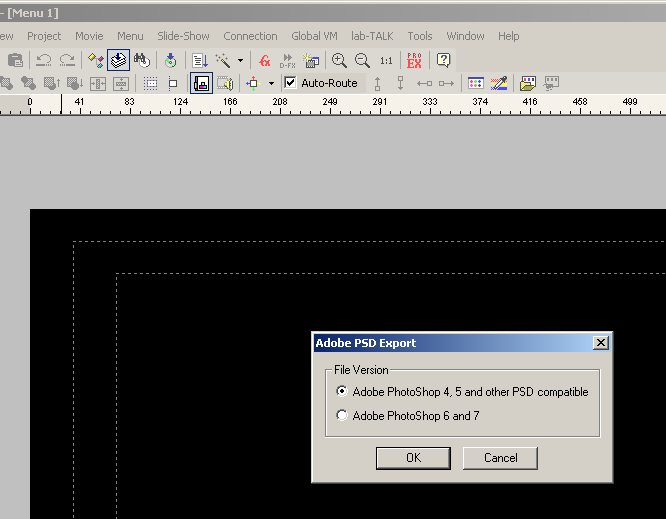Click the film strip with speaker icon

[x=225, y=83]
